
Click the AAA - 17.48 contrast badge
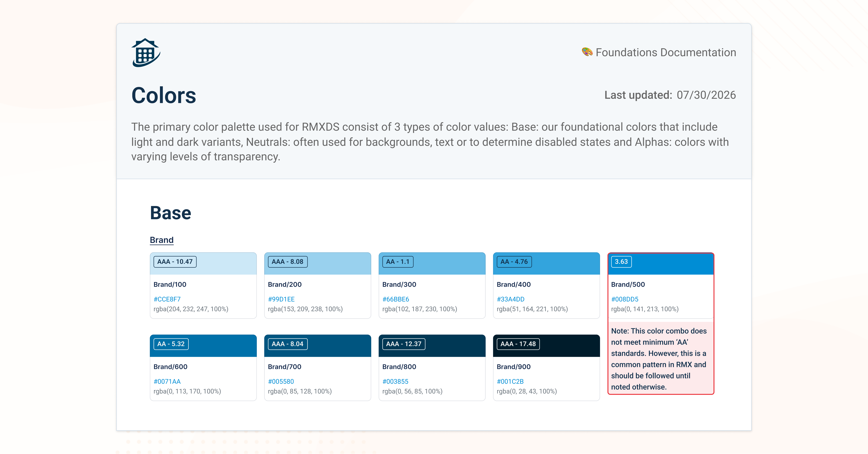(x=518, y=344)
